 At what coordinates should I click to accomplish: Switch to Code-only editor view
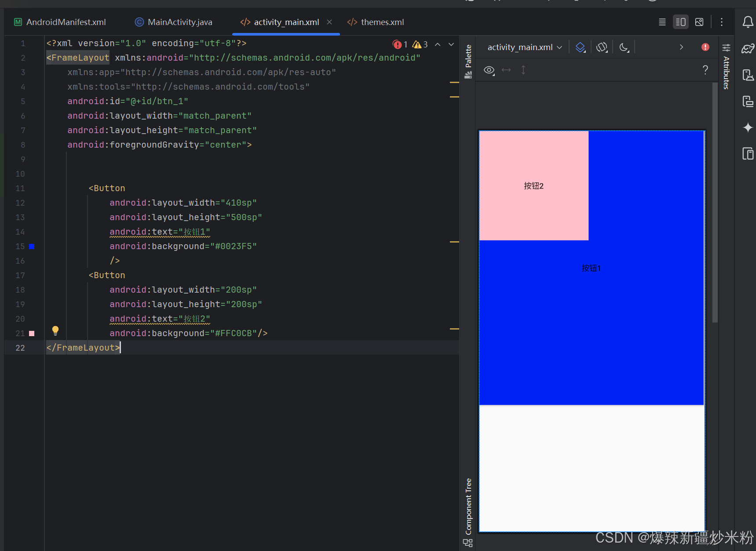click(x=662, y=22)
